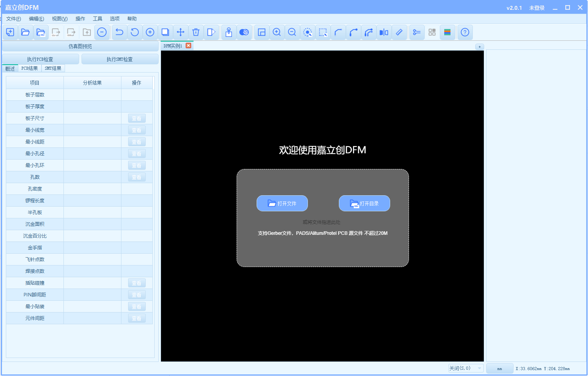Open the 视图(V) menu
Viewport: 588px width, 376px height.
click(x=60, y=19)
